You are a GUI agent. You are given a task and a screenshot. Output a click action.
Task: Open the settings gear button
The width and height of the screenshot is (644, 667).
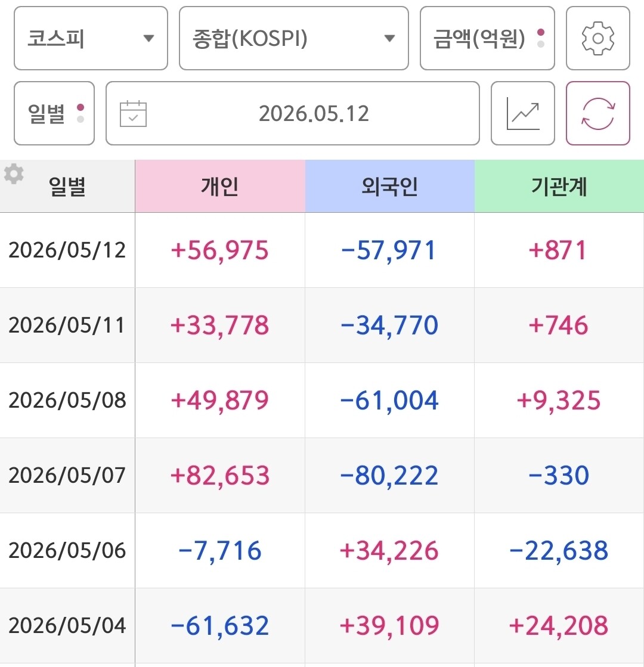click(x=597, y=38)
